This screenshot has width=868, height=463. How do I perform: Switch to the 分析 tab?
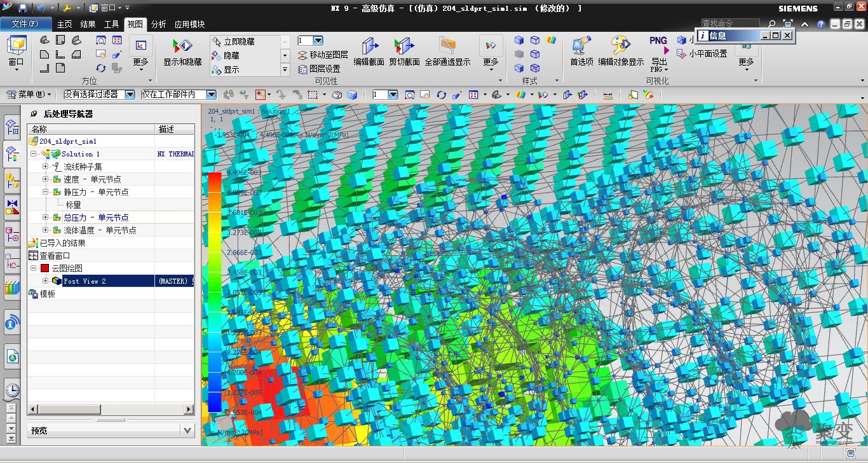click(x=159, y=25)
